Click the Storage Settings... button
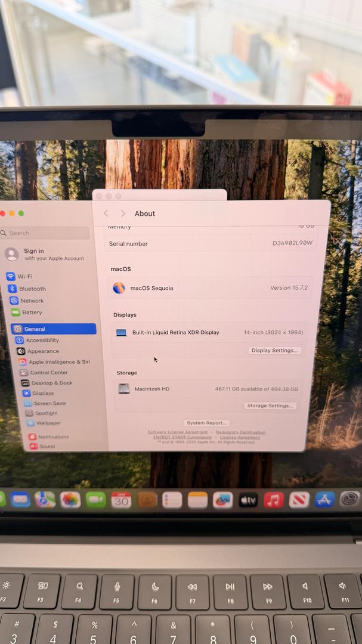This screenshot has width=362, height=644. (270, 405)
